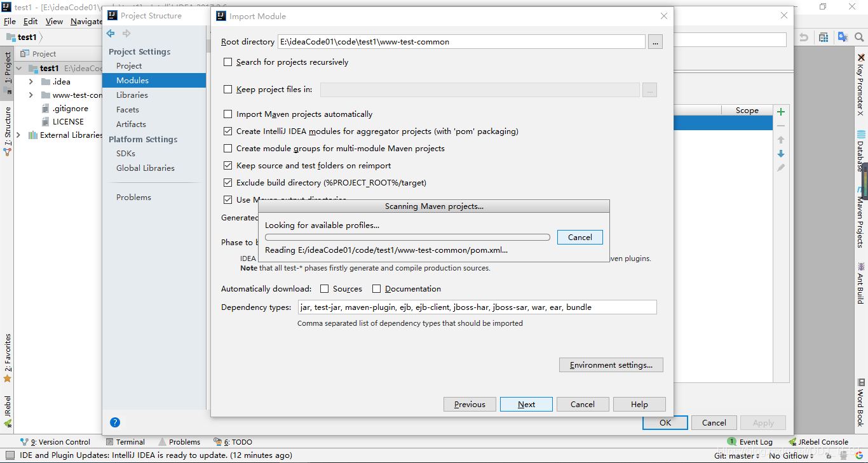868x463 pixels.
Task: Enable automatically download Sources
Action: point(324,289)
